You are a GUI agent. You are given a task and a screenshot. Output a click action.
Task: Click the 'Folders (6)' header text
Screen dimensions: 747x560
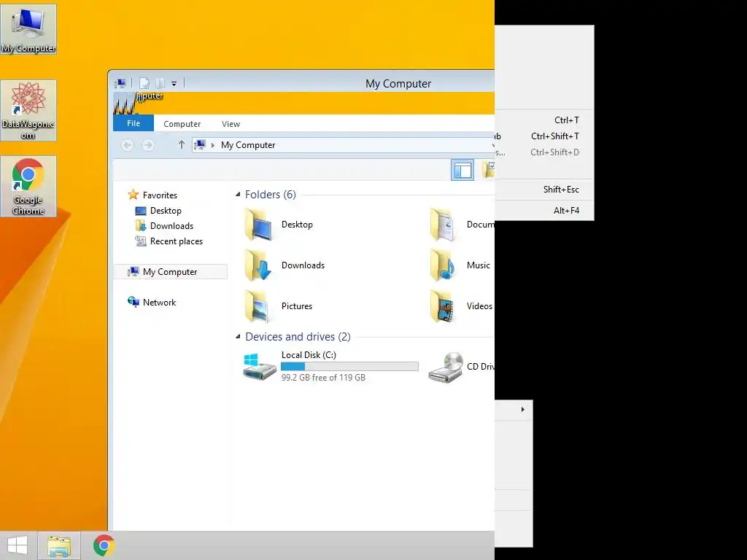click(270, 194)
